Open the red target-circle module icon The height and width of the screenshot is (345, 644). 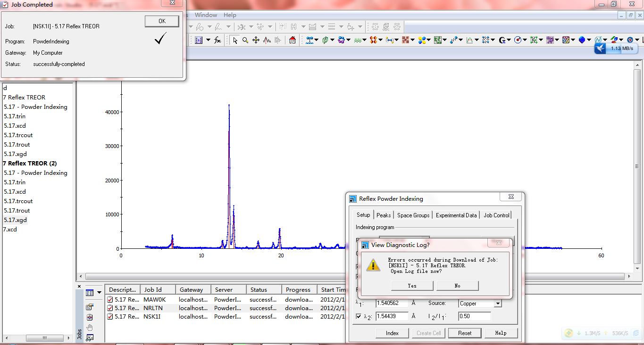point(518,40)
